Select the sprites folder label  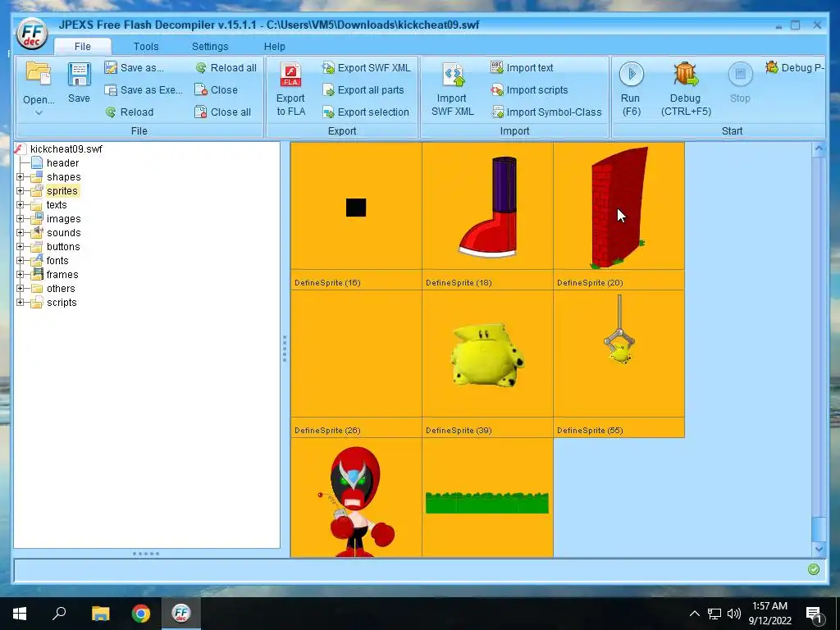click(62, 190)
